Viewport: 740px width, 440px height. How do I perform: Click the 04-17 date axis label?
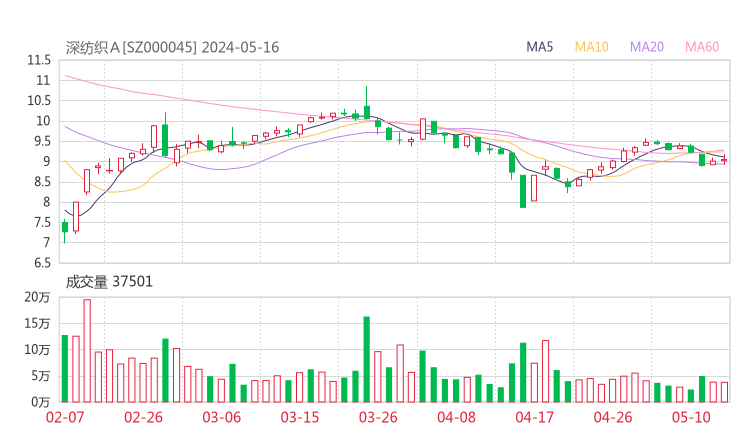coord(535,417)
